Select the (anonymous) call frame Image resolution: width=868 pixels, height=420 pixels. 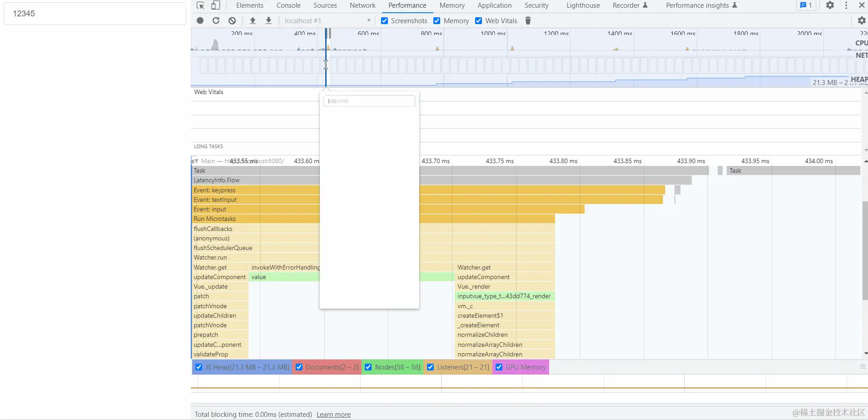(x=373, y=238)
